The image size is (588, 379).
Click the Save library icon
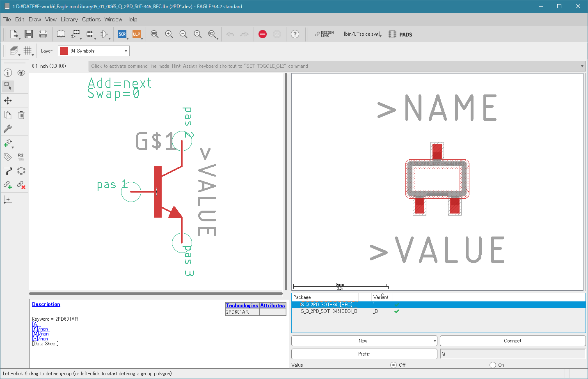coord(29,34)
